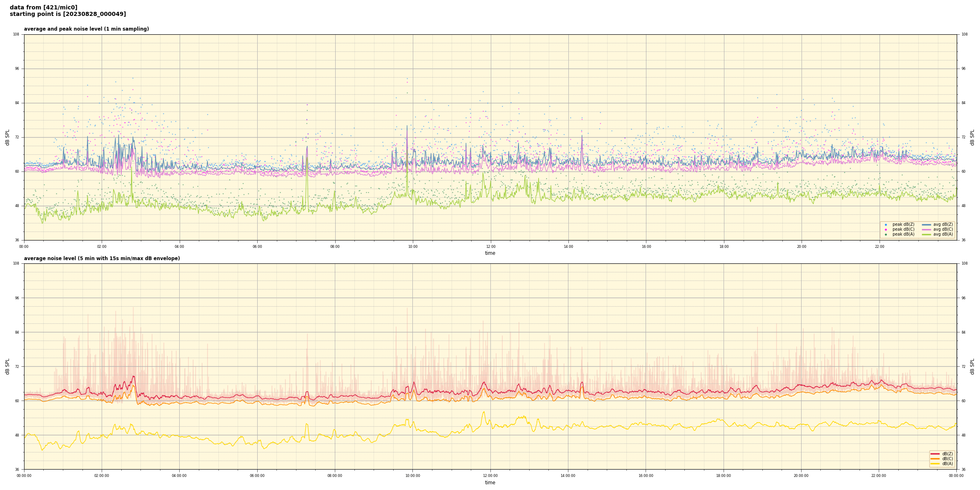Click the green peak dB(A) legend marker

886,234
